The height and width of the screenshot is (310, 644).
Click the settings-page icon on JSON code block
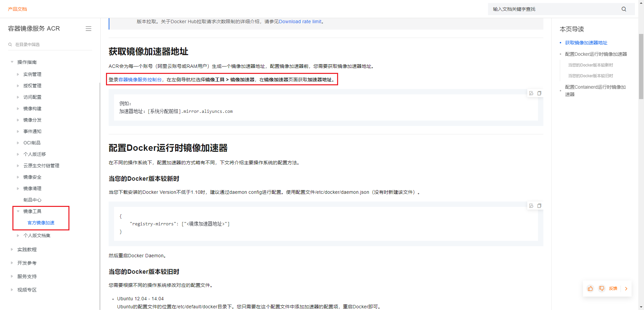click(x=531, y=206)
